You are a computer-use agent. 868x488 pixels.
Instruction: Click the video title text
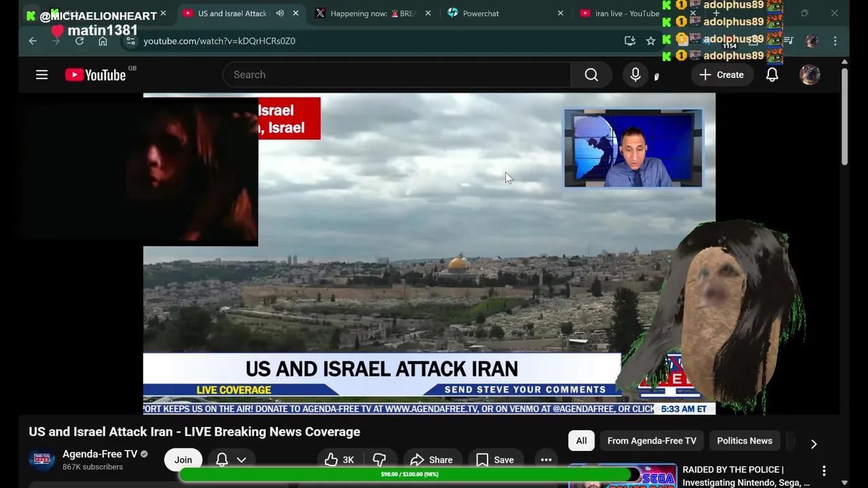tap(195, 432)
